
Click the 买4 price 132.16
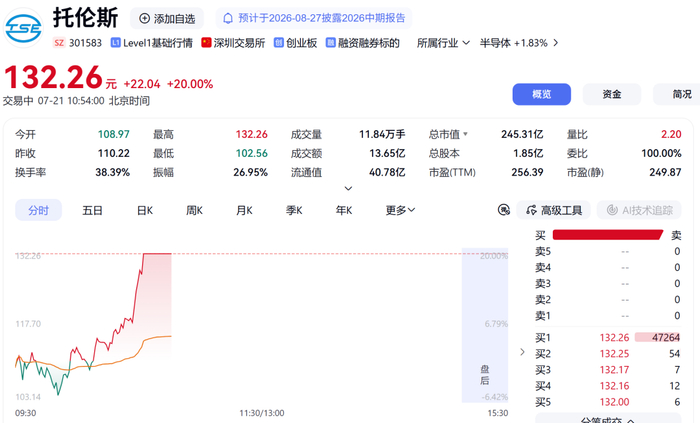coord(614,386)
